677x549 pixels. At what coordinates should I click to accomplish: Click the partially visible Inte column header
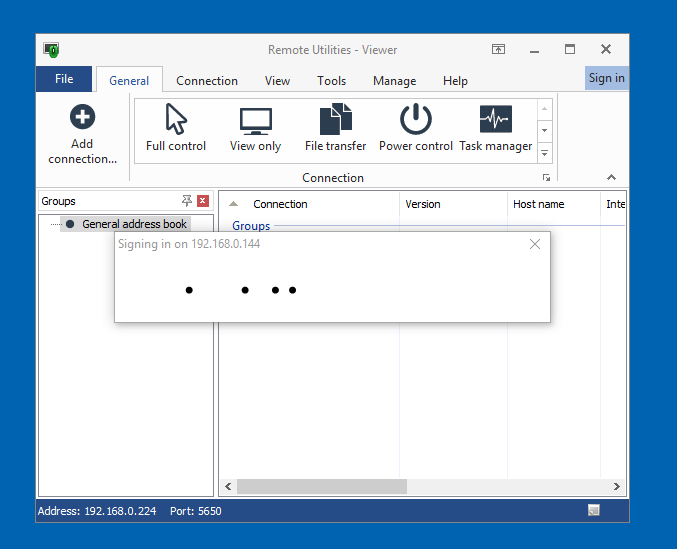(615, 204)
